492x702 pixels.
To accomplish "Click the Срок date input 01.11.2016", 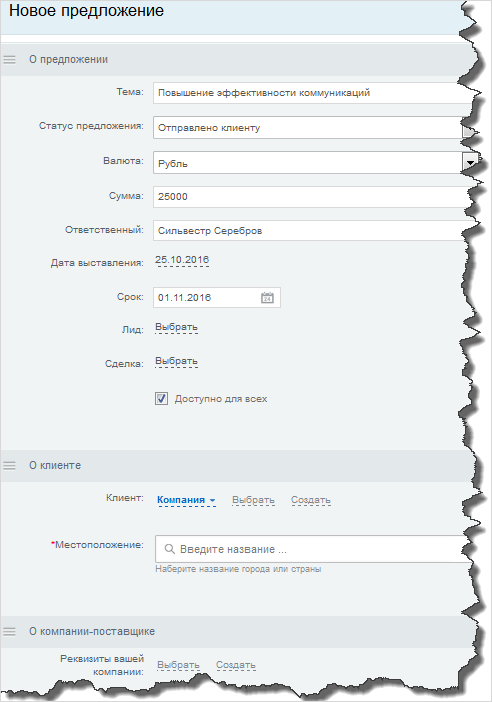I will click(x=208, y=298).
